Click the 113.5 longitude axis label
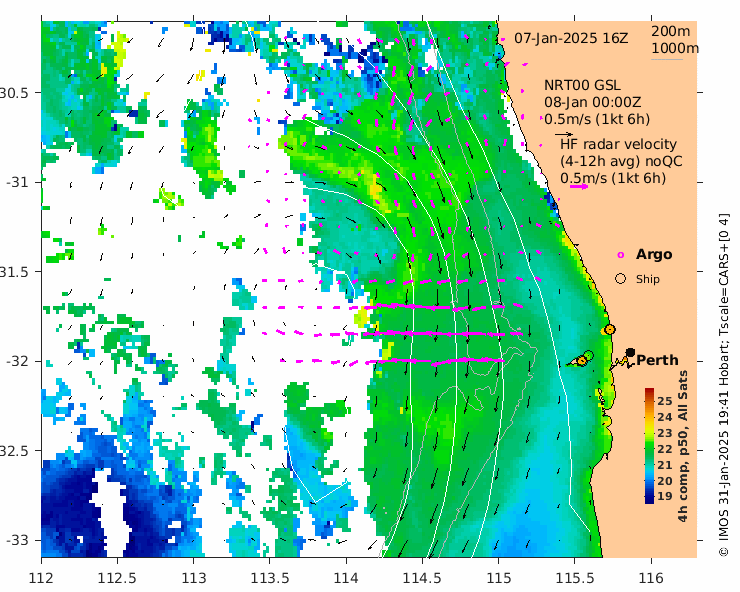Screen dimensions: 740x592 269,578
